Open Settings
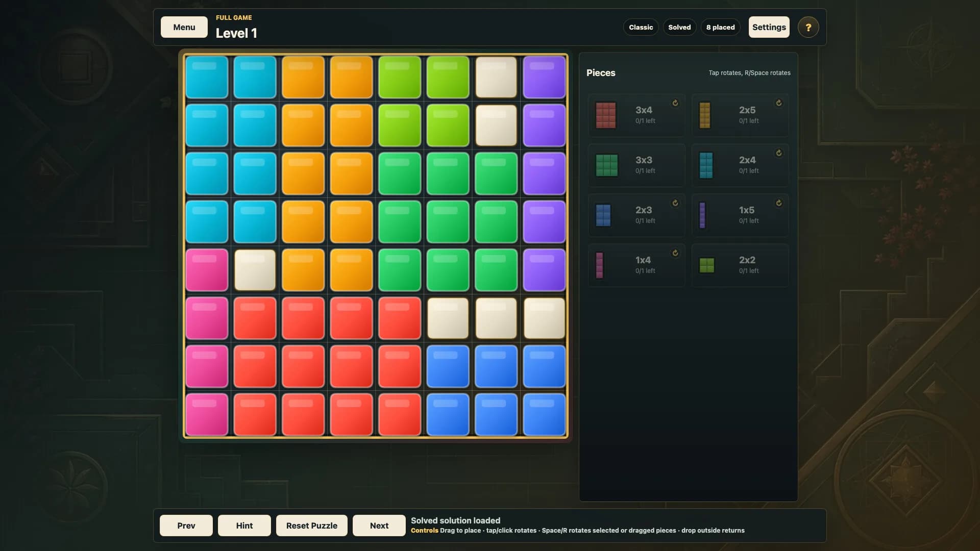The width and height of the screenshot is (980, 551). 769,27
